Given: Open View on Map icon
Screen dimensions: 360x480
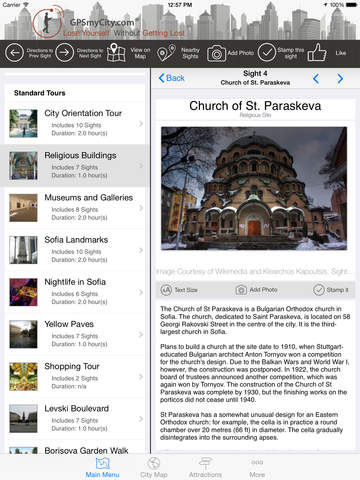Looking at the screenshot, I should pos(116,53).
